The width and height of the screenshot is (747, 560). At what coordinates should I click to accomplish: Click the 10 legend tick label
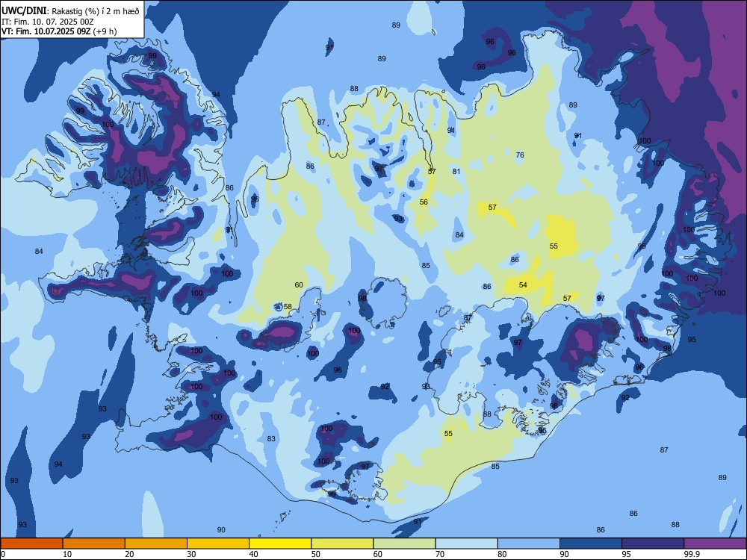(x=67, y=554)
